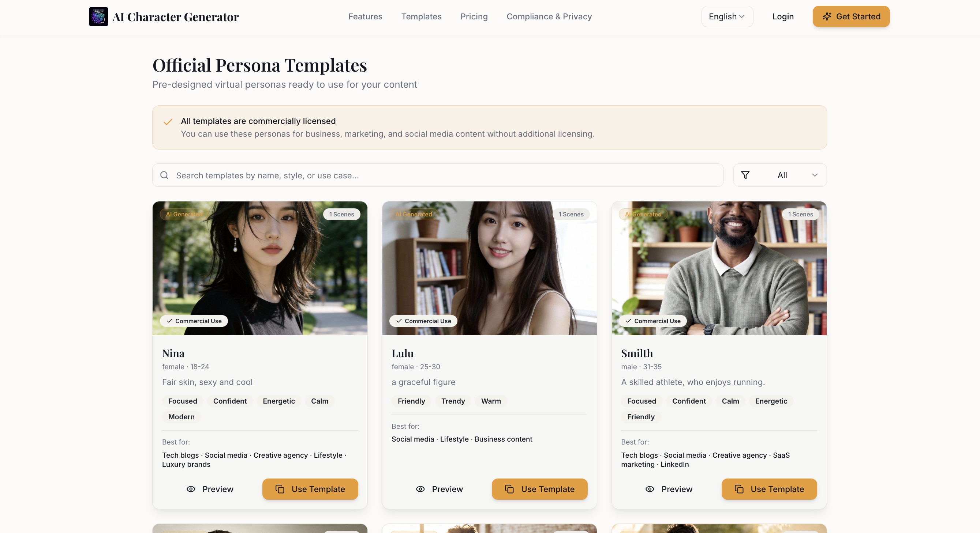Click the Commercial Use badge on Nina's card
The height and width of the screenshot is (533, 980).
[x=194, y=321]
